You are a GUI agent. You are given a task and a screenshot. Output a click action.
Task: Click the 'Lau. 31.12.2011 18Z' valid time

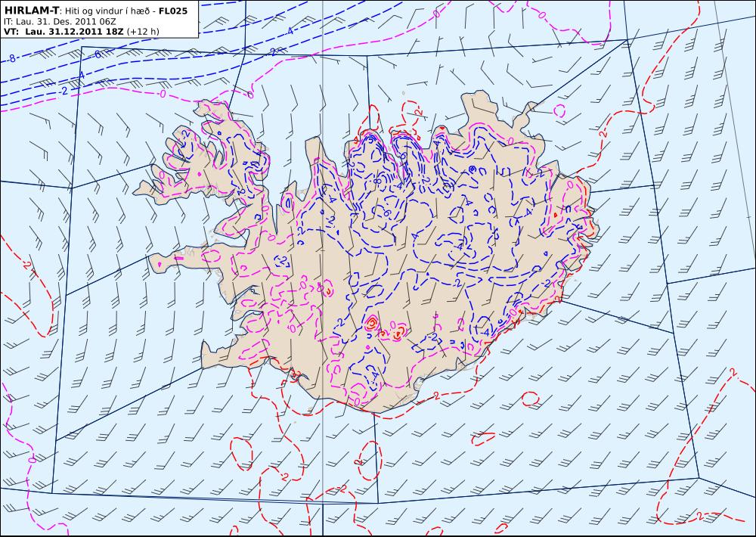[74, 31]
